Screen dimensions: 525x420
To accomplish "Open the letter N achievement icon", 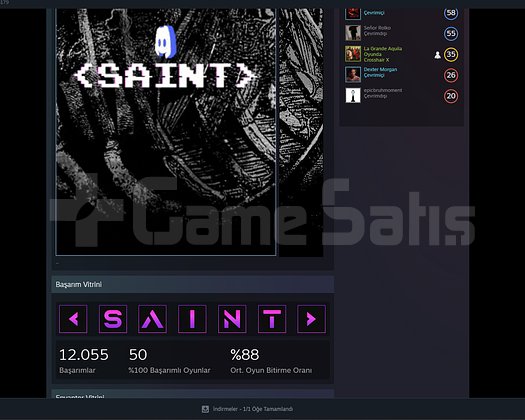I will click(232, 319).
